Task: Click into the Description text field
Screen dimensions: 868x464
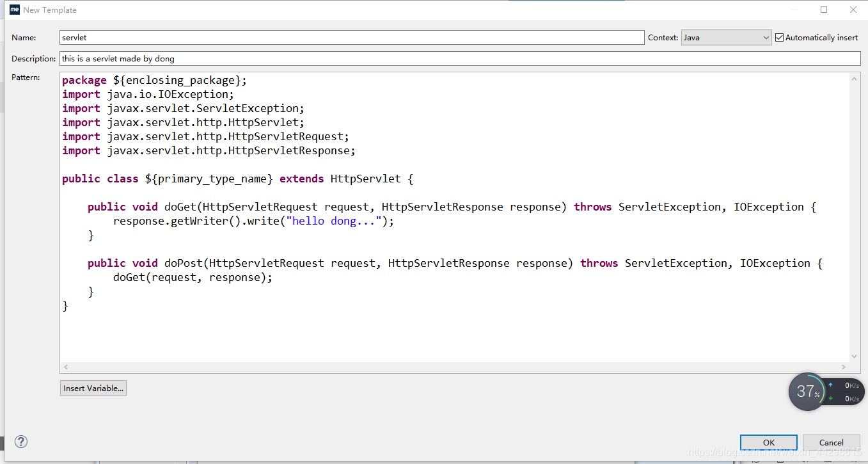Action: [x=460, y=58]
